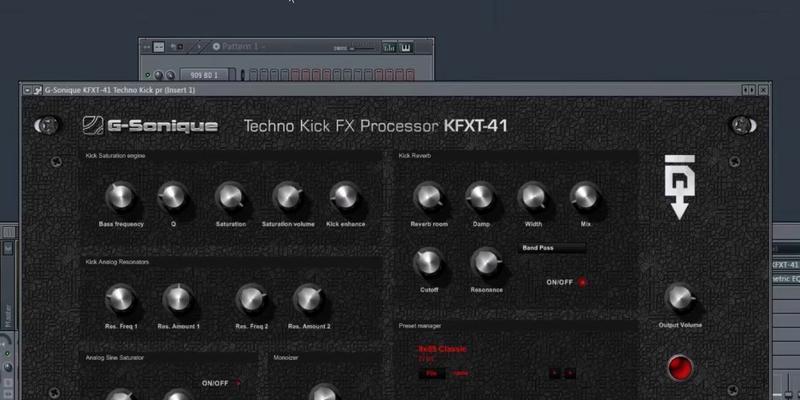800x400 pixels.
Task: Toggle step 9 of 909 BD 1
Action: [337, 75]
